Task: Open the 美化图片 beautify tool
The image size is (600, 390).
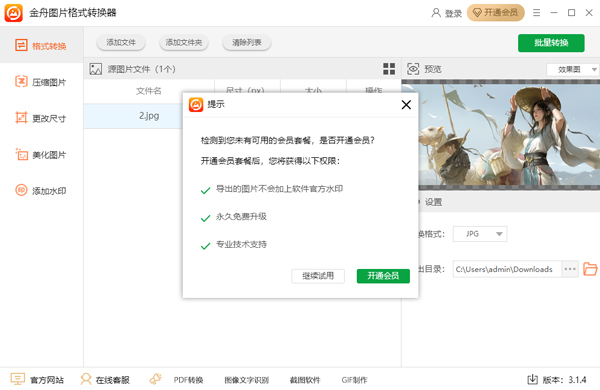Action: coord(41,154)
